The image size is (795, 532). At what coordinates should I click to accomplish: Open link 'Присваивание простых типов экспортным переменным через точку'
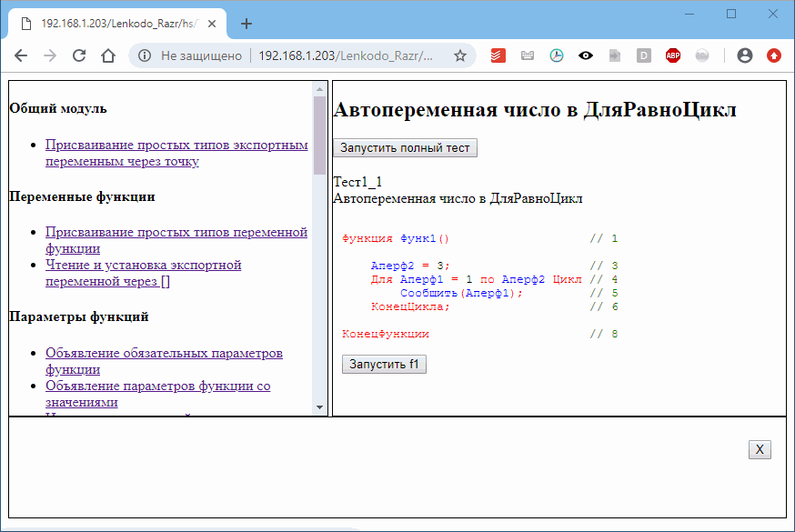click(x=176, y=153)
